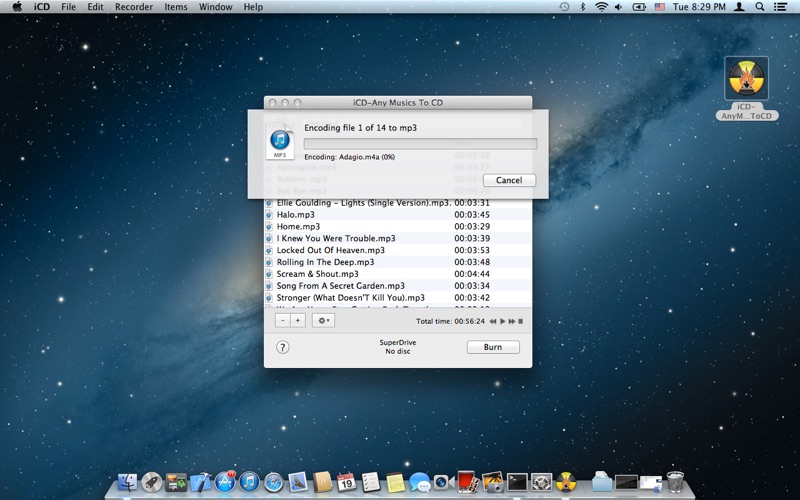Open the Items menu
The image size is (800, 500).
(x=176, y=7)
